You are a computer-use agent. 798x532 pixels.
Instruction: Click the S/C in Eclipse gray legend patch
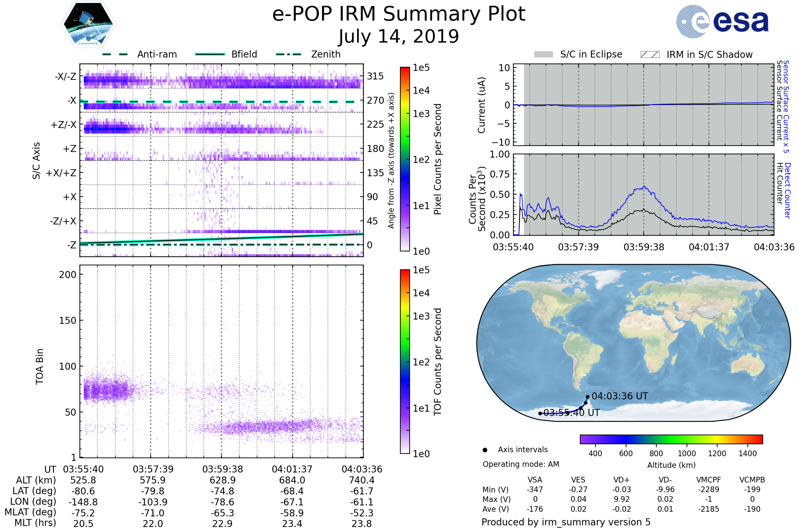click(543, 54)
